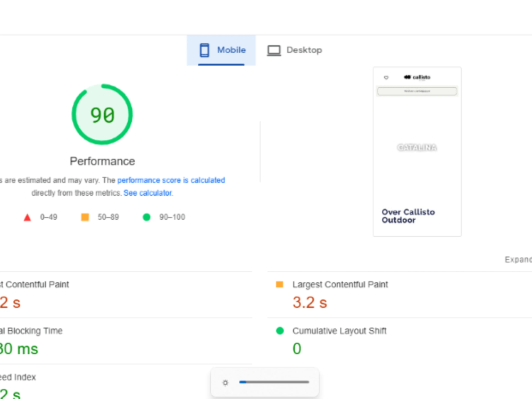
Task: Click the performance score 90 gauge
Action: tap(102, 114)
